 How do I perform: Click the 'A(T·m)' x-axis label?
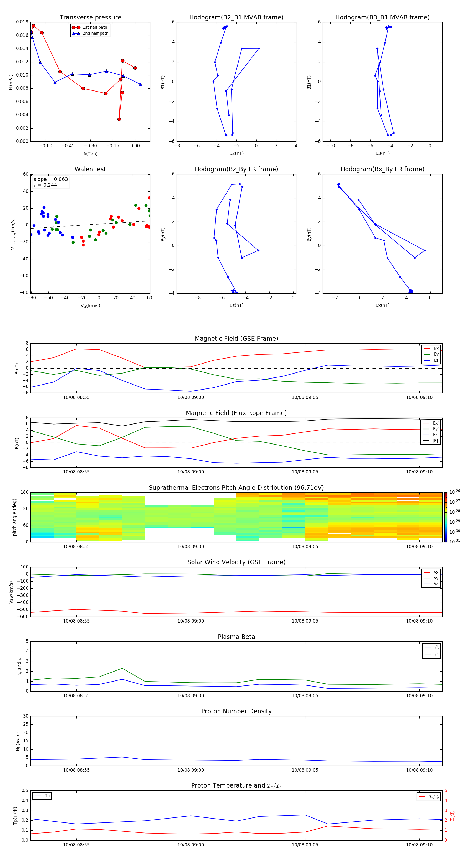90,154
